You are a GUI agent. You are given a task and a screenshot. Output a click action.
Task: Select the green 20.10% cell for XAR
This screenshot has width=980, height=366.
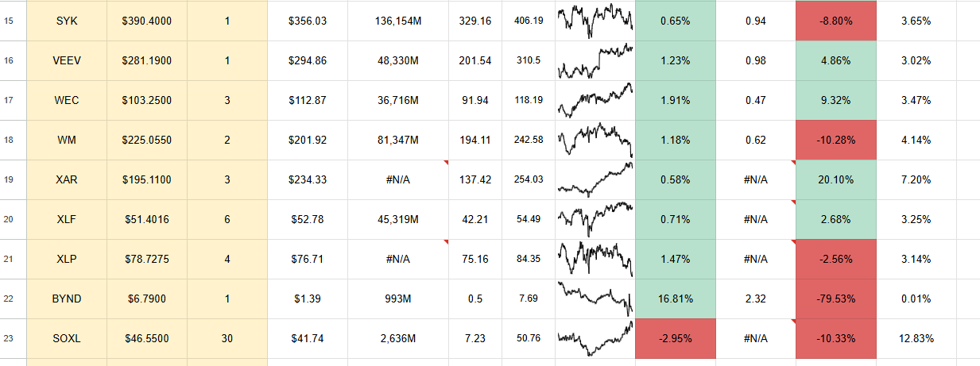(x=836, y=180)
